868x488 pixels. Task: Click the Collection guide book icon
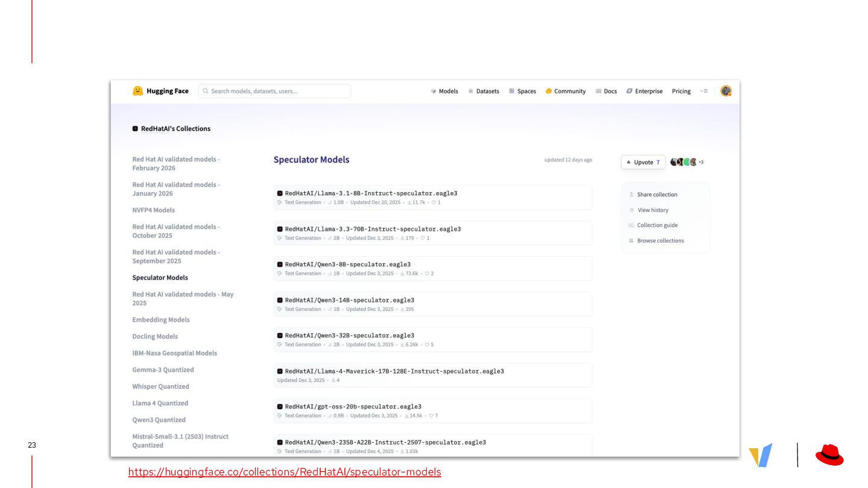632,225
